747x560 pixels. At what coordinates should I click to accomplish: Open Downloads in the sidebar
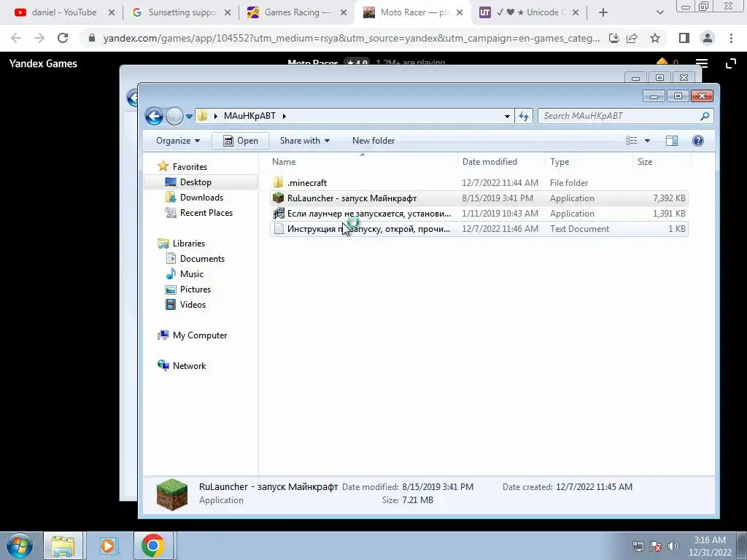click(x=201, y=197)
